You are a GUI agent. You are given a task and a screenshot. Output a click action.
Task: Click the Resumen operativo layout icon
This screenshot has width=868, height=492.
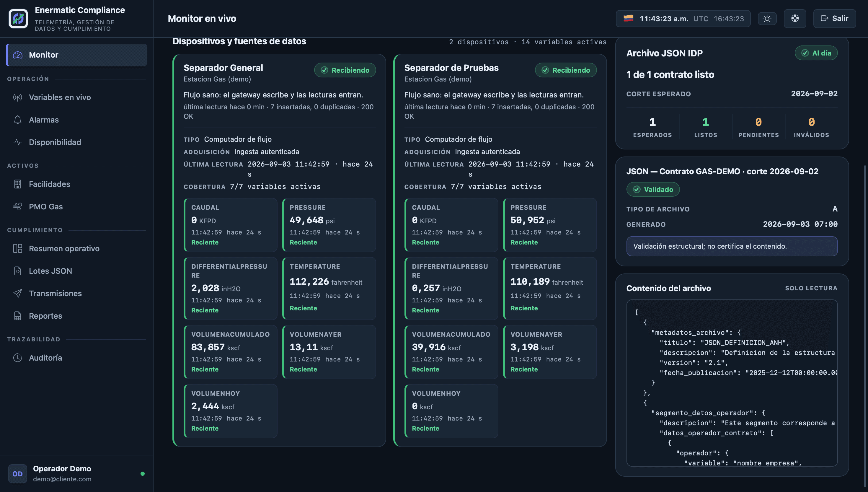pos(17,249)
